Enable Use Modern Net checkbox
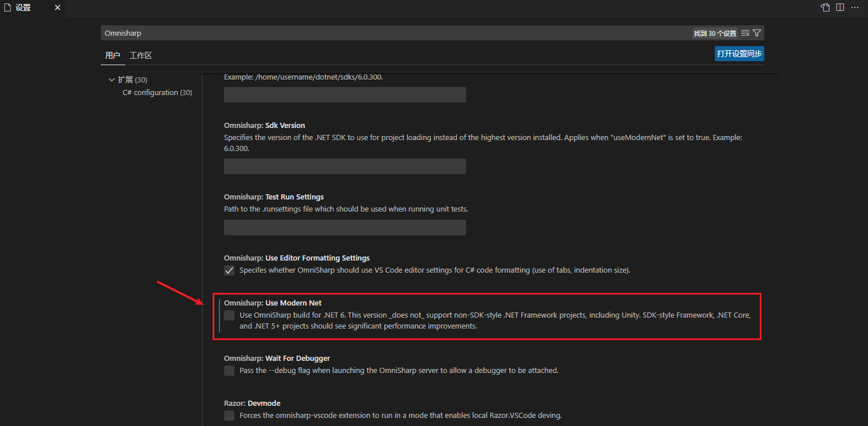868x426 pixels. tap(229, 315)
